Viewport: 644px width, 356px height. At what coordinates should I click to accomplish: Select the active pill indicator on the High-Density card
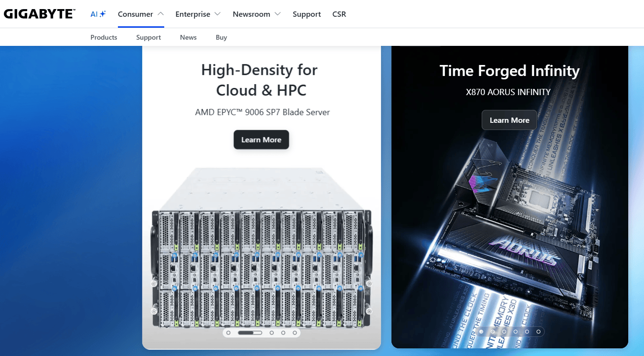(x=250, y=333)
